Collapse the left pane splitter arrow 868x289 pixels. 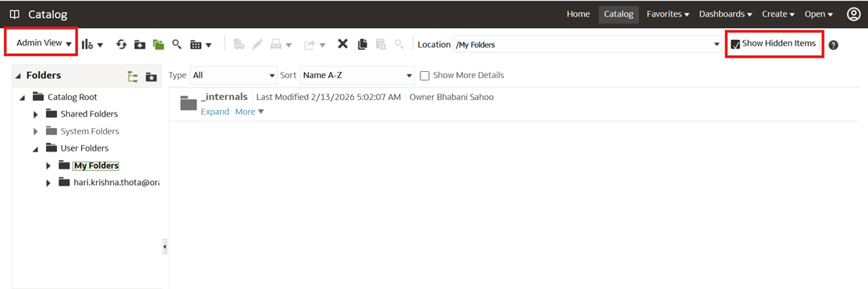[165, 246]
